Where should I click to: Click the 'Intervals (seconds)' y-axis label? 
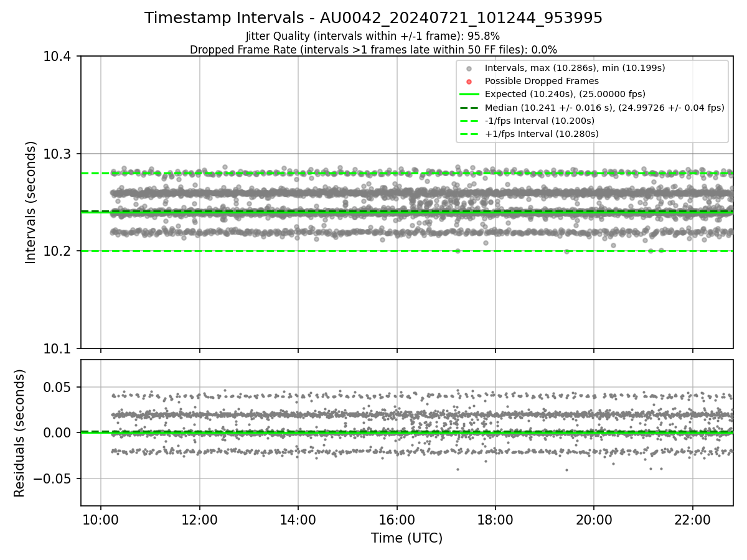(31, 202)
